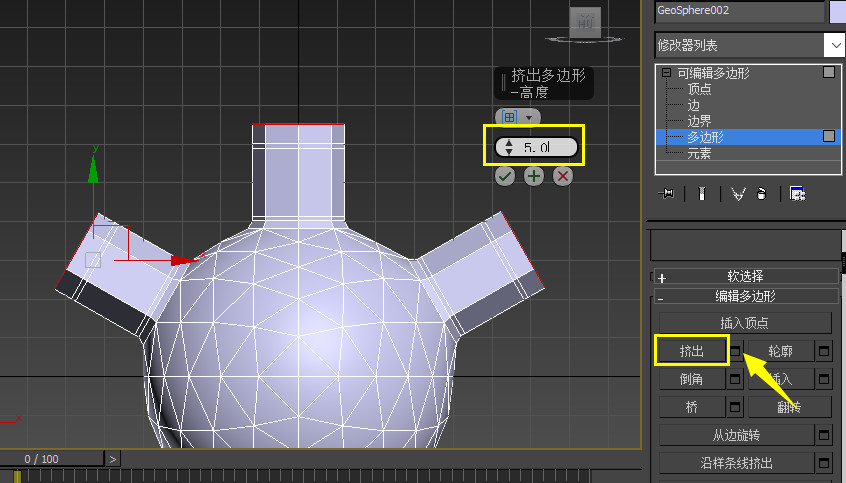Click the GeoSphere002 object name field

[739, 10]
